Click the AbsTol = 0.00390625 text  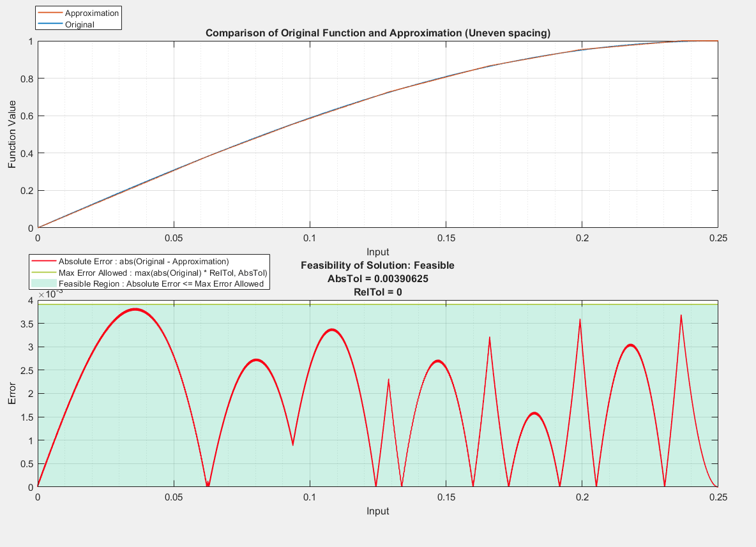(377, 278)
